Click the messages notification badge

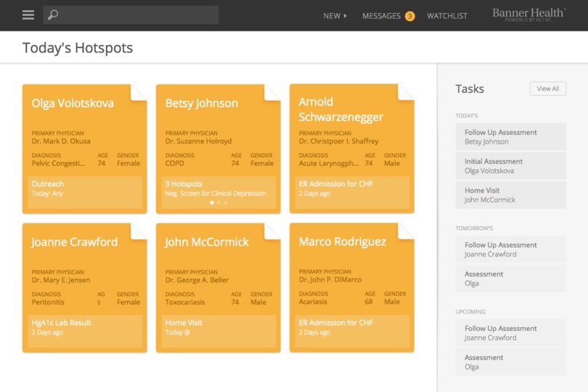(410, 16)
